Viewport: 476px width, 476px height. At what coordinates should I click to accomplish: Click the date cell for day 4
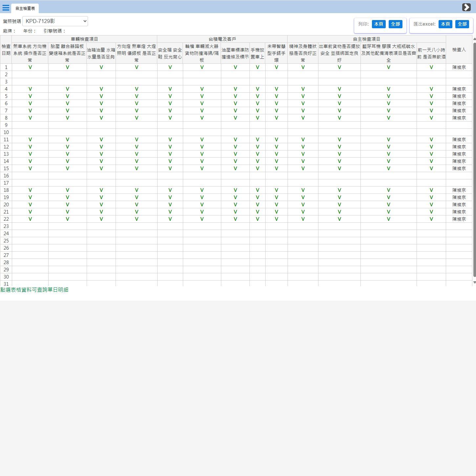[6, 89]
